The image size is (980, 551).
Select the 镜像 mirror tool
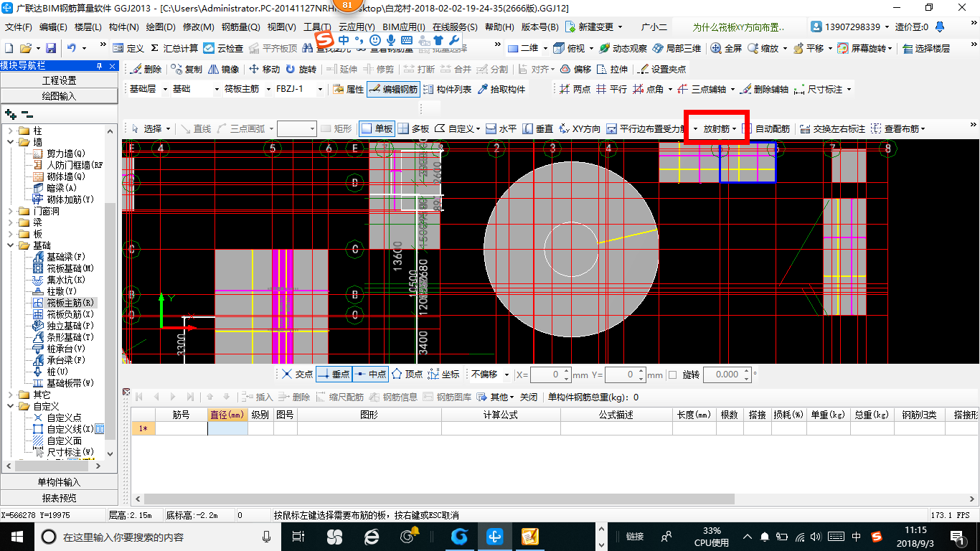(224, 70)
